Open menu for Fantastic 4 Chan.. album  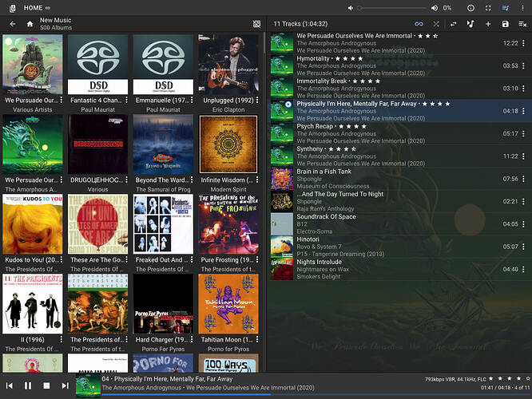126,100
